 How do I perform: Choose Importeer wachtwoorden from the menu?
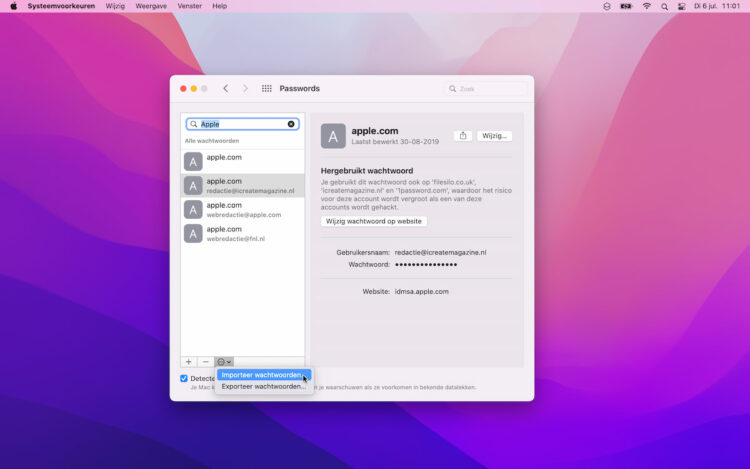pyautogui.click(x=261, y=375)
